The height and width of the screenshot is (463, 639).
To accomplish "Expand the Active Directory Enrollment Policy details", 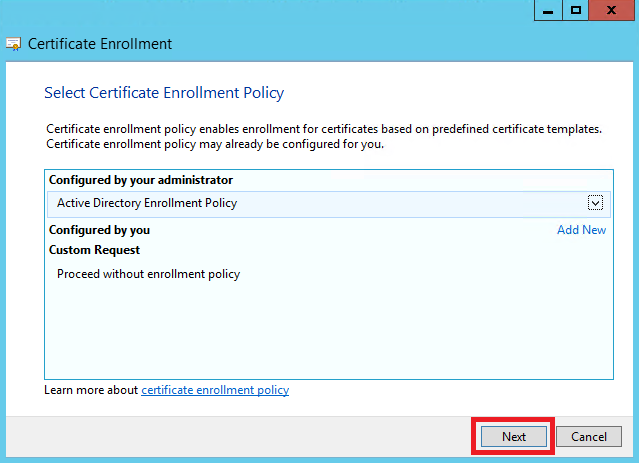I will (595, 203).
